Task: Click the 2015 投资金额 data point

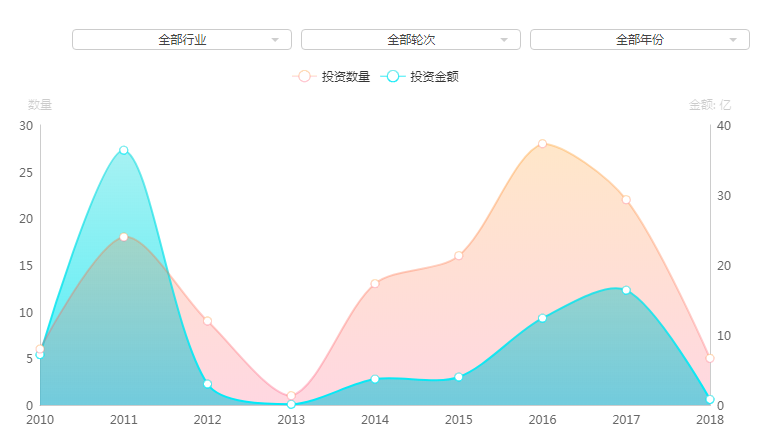Action: pyautogui.click(x=459, y=377)
